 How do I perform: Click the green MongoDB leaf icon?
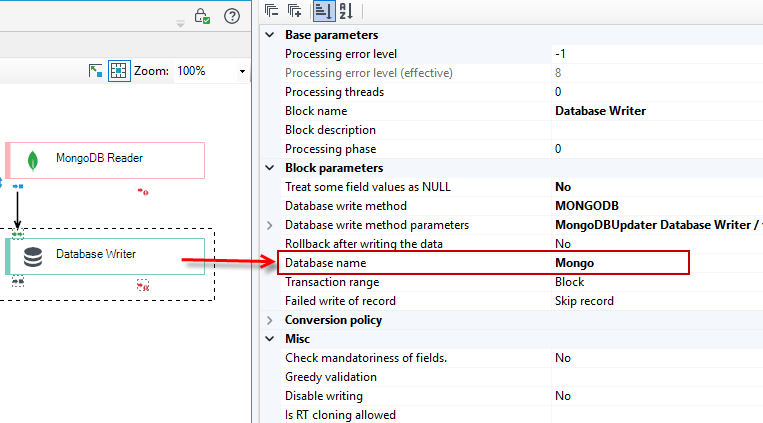tap(33, 161)
